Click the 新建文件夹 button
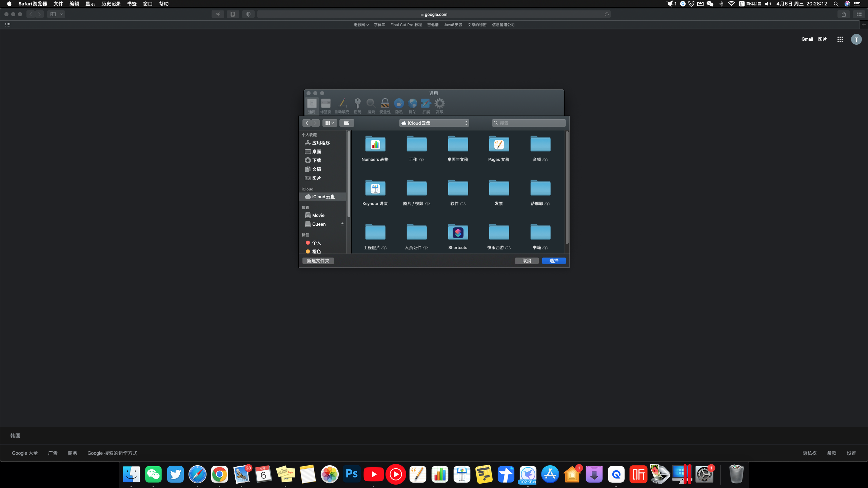This screenshot has height=488, width=868. pyautogui.click(x=318, y=261)
